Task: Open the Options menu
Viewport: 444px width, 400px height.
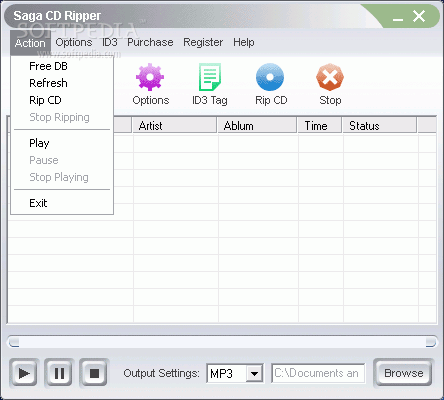Action: coord(74,42)
